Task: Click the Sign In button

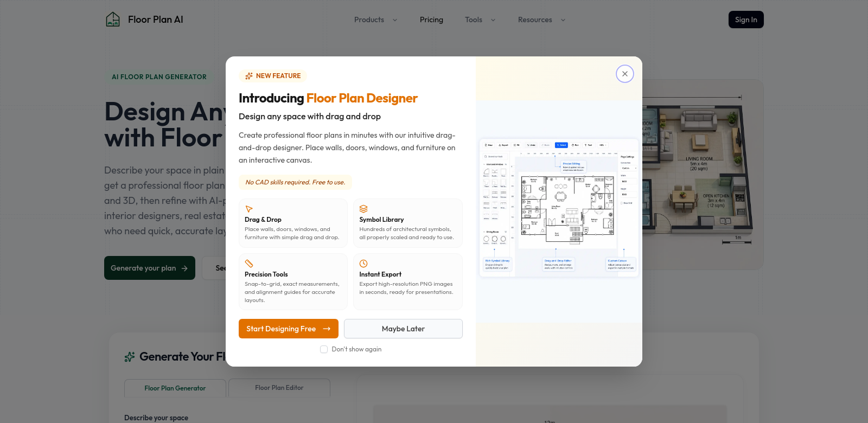Action: pos(746,20)
